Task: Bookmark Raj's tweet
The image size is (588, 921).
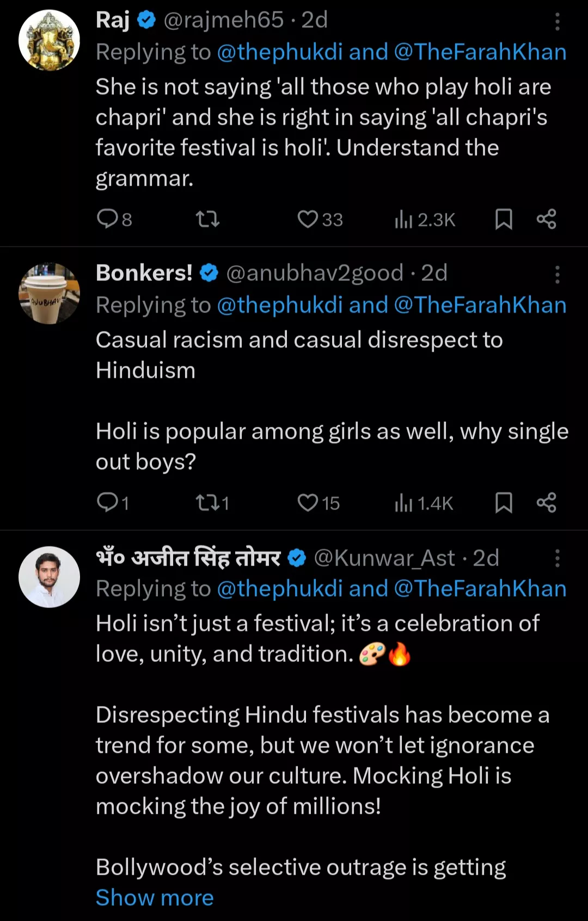Action: click(504, 219)
